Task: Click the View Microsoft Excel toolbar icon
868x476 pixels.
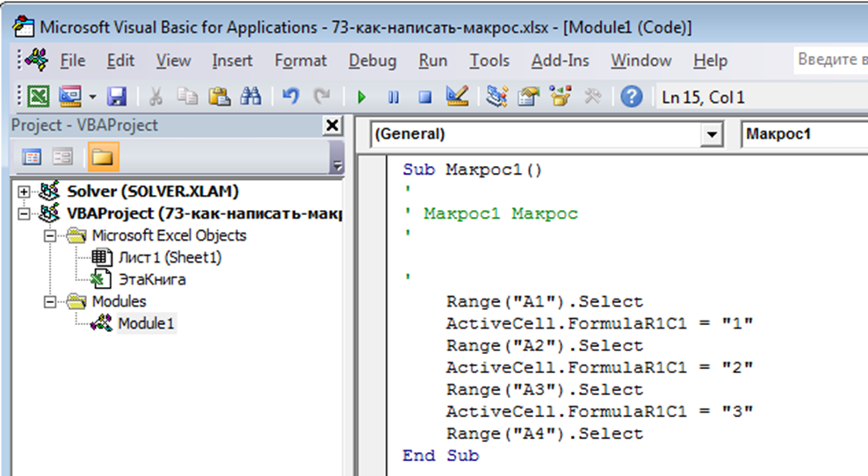Action: (38, 97)
